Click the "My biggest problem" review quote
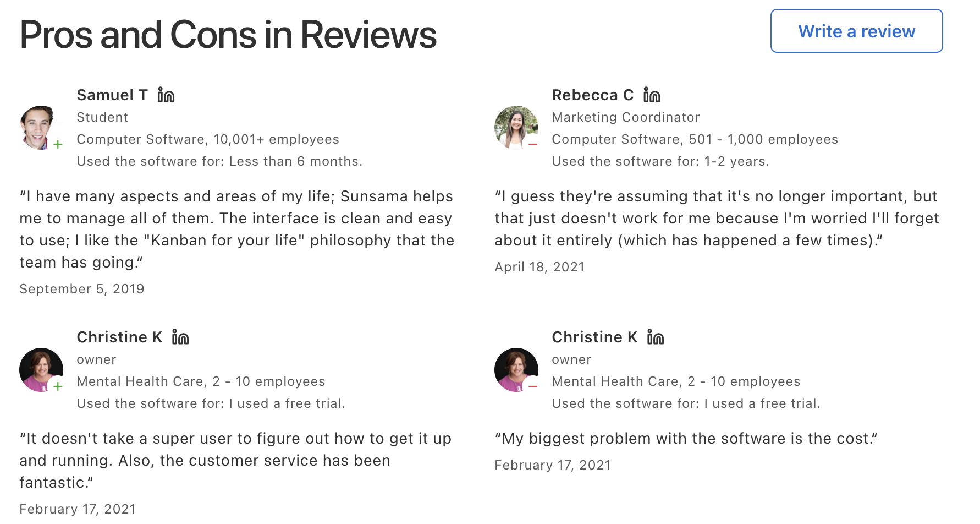This screenshot has width=980, height=524. [685, 439]
